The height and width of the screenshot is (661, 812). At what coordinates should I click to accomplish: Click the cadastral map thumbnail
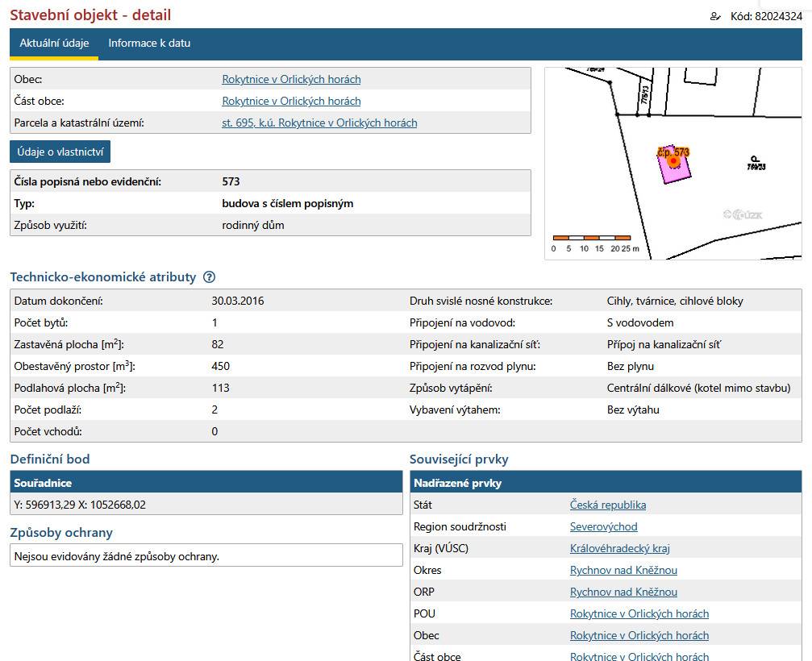673,164
